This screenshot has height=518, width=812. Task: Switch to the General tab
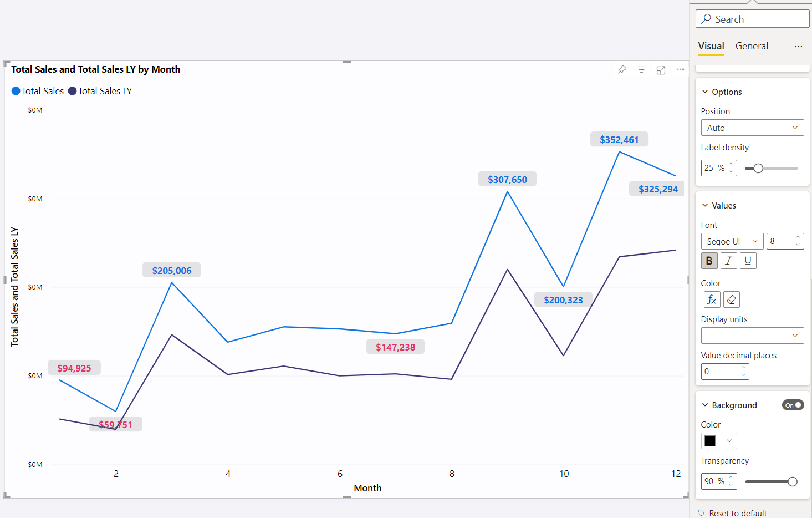(752, 47)
